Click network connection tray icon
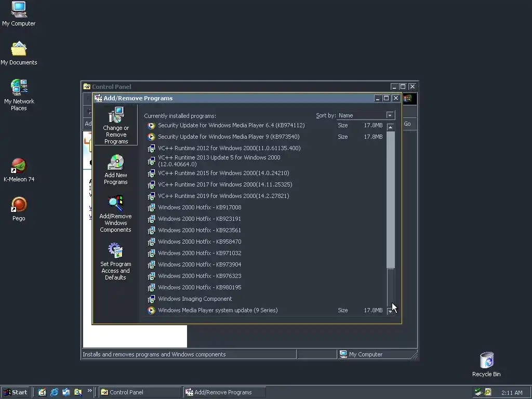The image size is (532, 399). 478,392
